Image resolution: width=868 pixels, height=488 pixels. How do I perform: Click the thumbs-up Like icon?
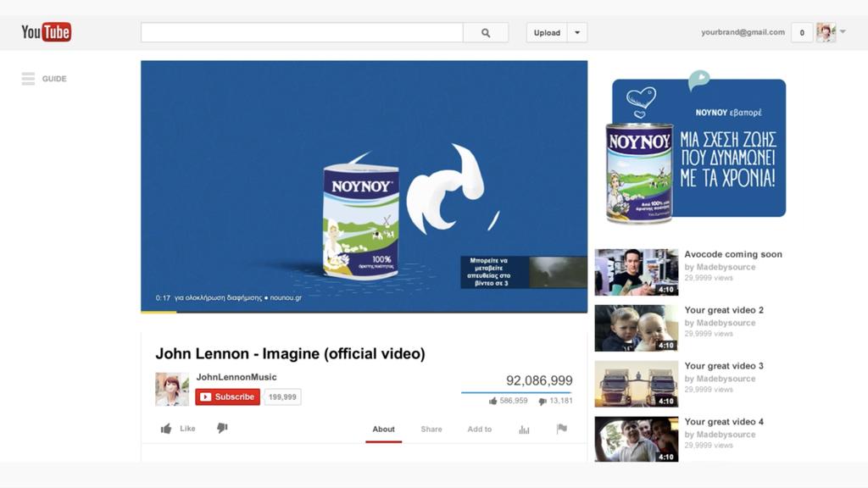(166, 429)
